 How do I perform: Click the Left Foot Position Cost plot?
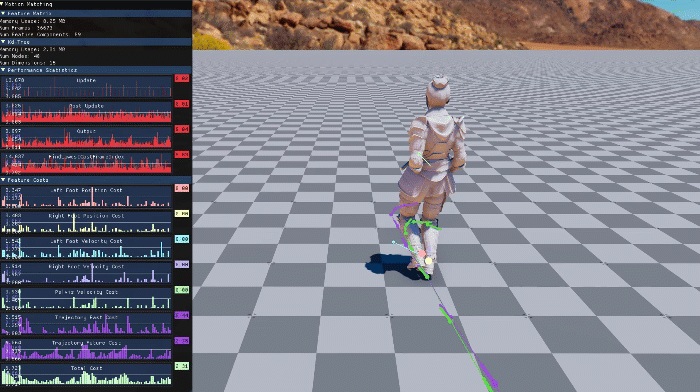click(86, 196)
